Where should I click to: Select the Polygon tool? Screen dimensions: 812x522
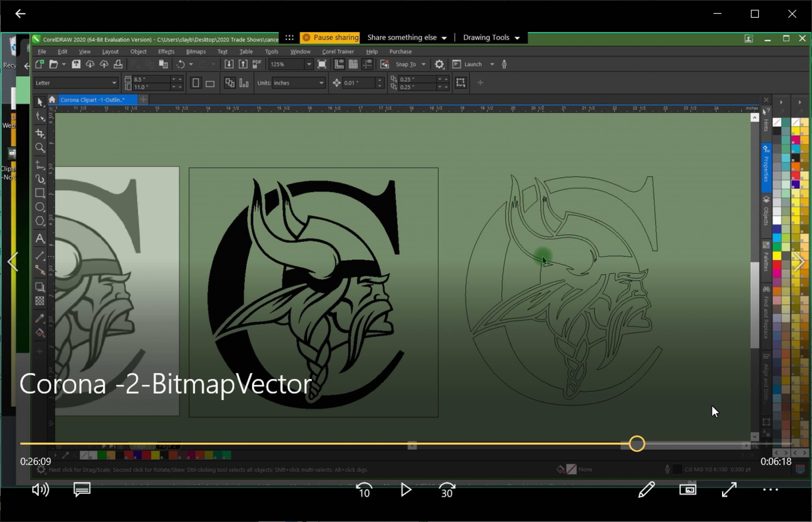40,221
